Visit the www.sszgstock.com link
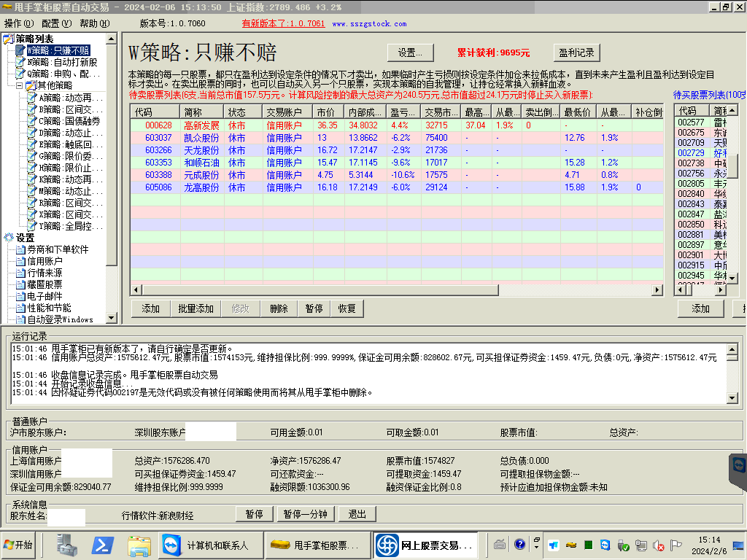Screen dimensions: 747x560 point(369,23)
